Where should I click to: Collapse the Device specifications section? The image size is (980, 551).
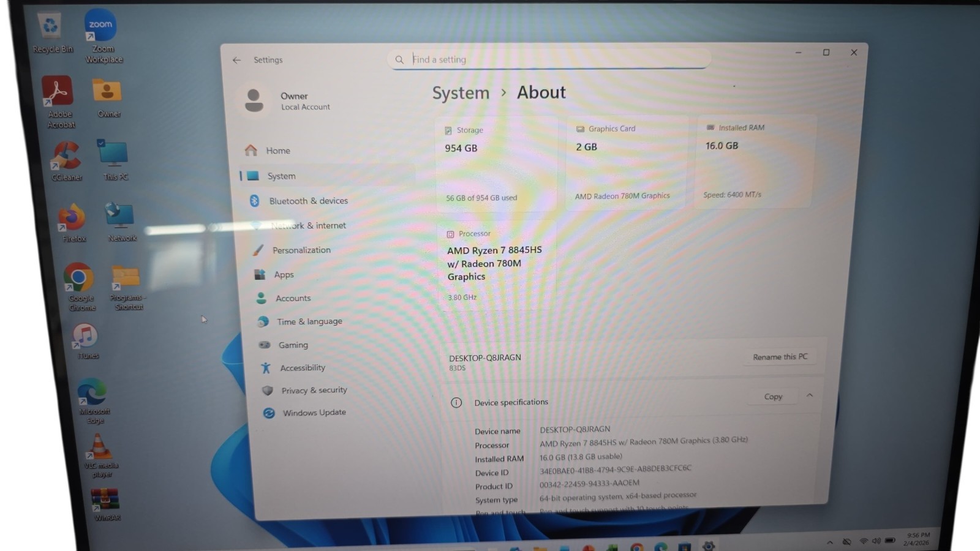[810, 395]
